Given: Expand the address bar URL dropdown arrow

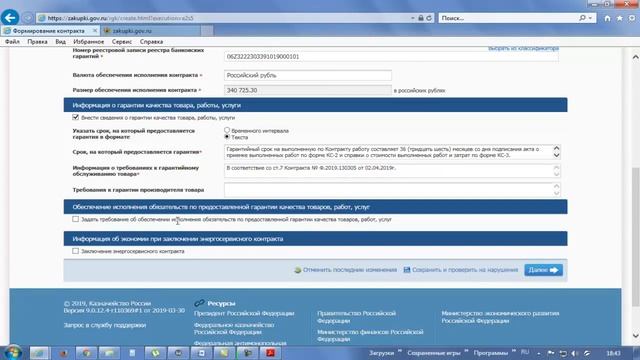Looking at the screenshot, I should [x=413, y=18].
